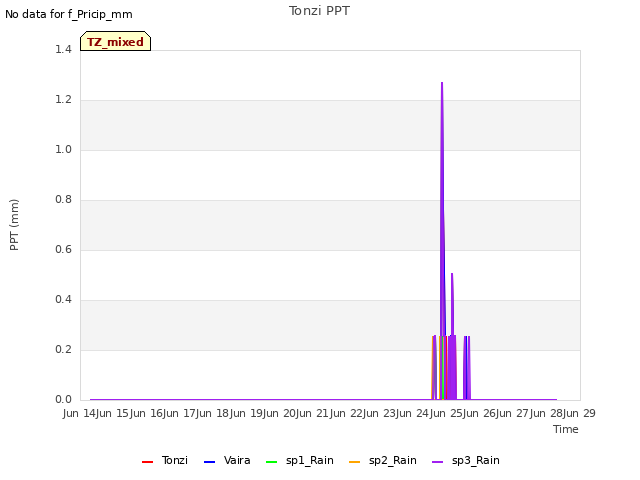
Task: Click the TZ_mixed annotation label
Action: pos(116,41)
